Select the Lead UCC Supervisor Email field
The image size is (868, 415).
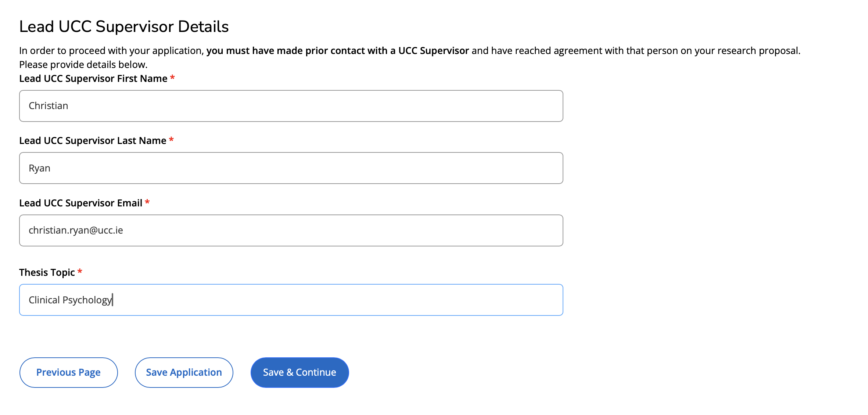[x=291, y=231]
